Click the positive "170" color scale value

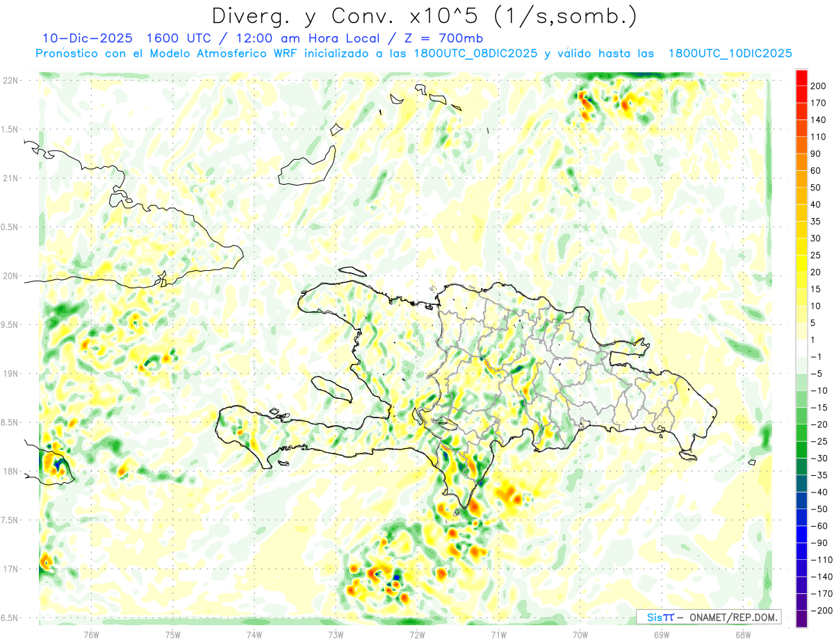click(819, 102)
